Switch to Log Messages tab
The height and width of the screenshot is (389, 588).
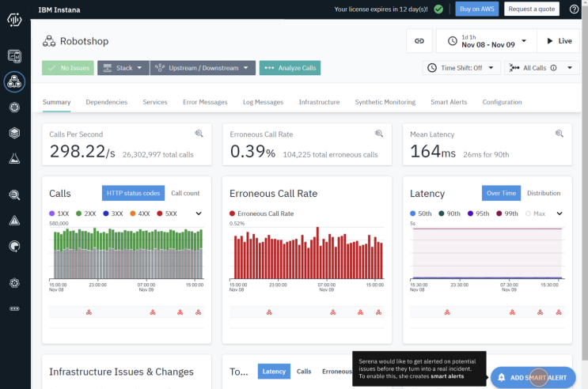(263, 102)
